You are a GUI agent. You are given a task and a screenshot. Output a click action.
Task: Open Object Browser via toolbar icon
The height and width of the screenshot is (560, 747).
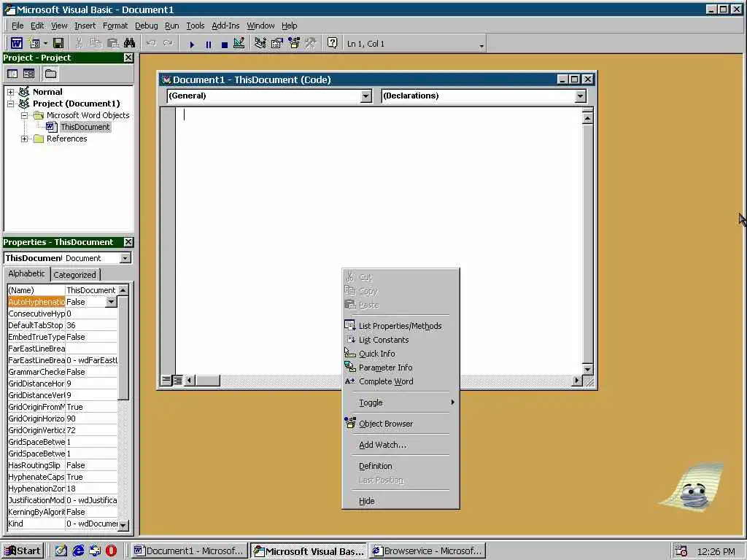pos(294,43)
